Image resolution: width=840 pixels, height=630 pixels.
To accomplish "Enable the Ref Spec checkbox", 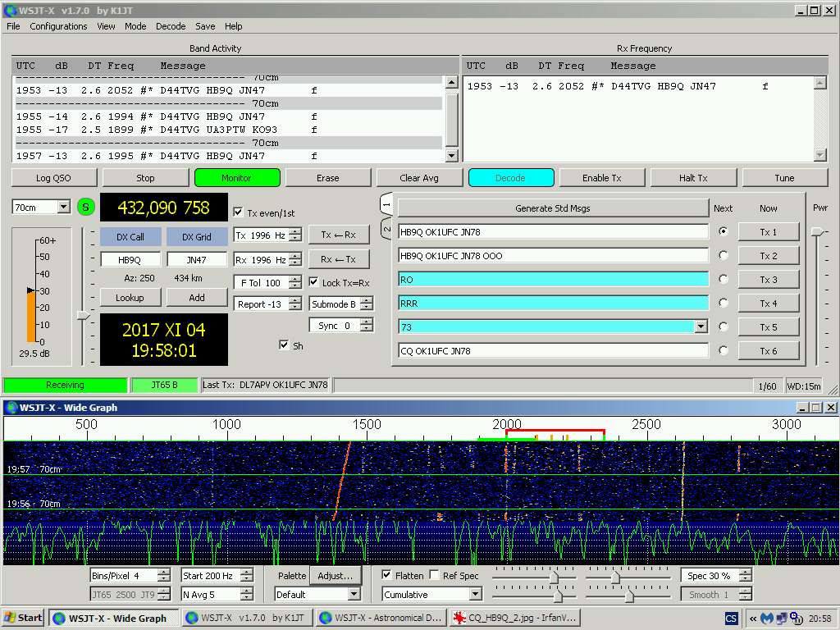I will click(435, 576).
